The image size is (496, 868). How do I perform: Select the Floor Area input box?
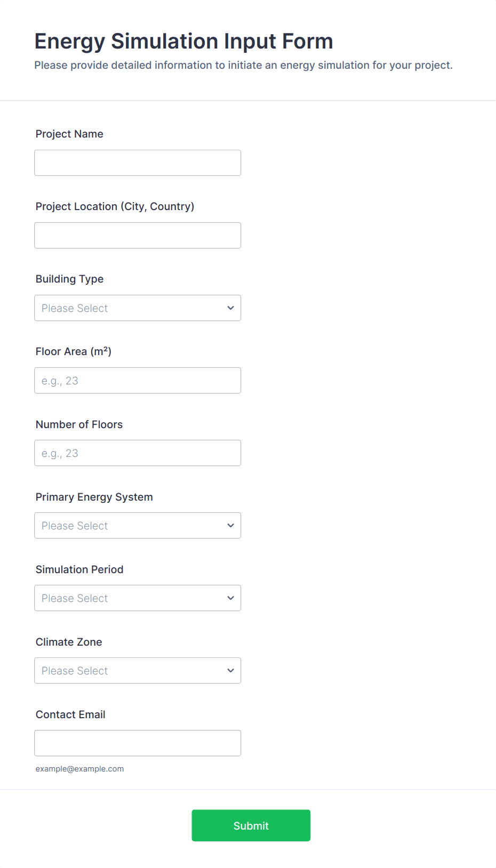pyautogui.click(x=138, y=381)
